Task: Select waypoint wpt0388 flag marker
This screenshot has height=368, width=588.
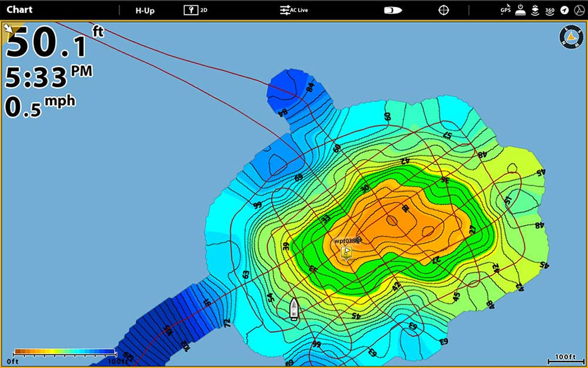Action: pyautogui.click(x=347, y=252)
